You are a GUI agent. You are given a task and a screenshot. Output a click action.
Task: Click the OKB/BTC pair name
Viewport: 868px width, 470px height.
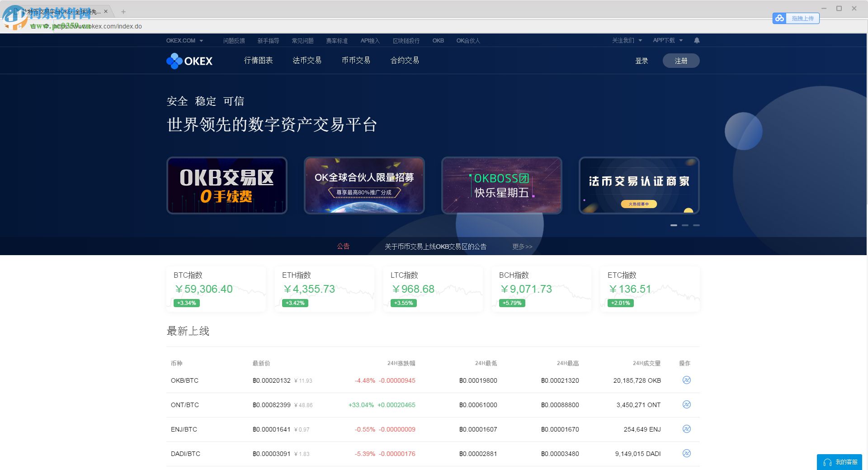(184, 380)
